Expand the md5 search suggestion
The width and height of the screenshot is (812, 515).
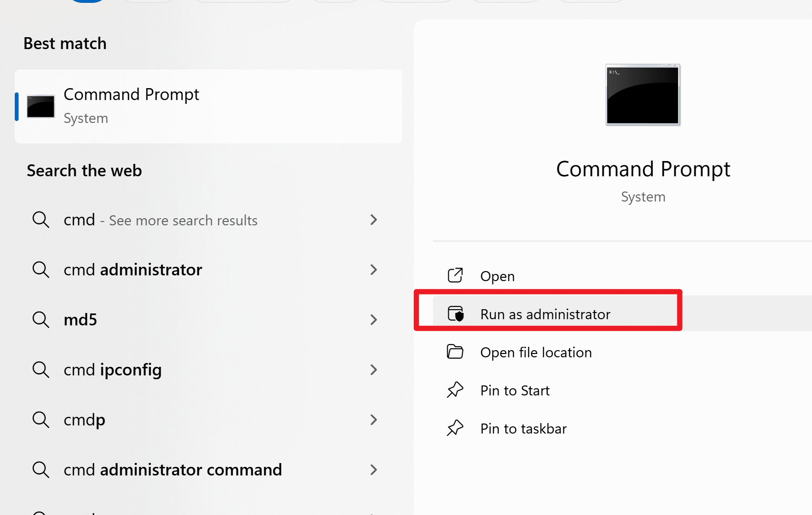(374, 320)
